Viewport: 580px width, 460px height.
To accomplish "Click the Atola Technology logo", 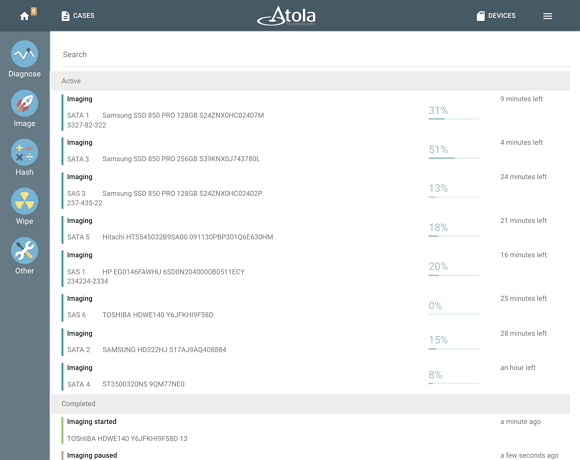I will [x=286, y=16].
